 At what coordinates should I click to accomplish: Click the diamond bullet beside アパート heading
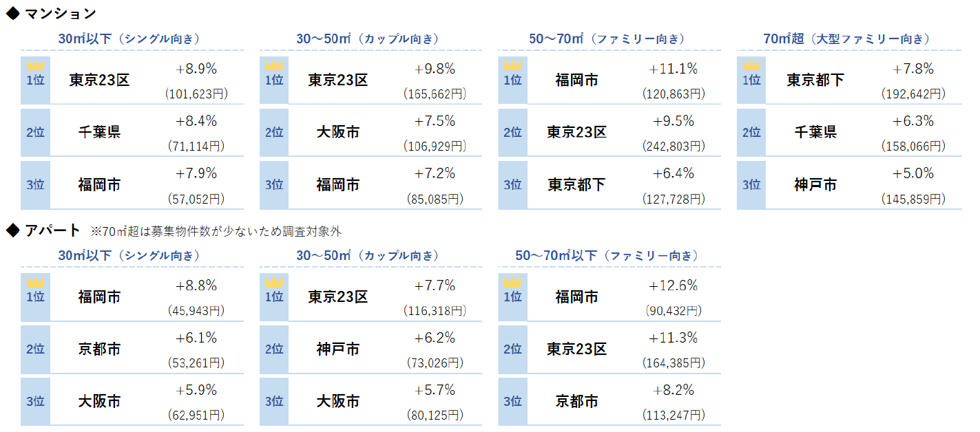[x=12, y=230]
